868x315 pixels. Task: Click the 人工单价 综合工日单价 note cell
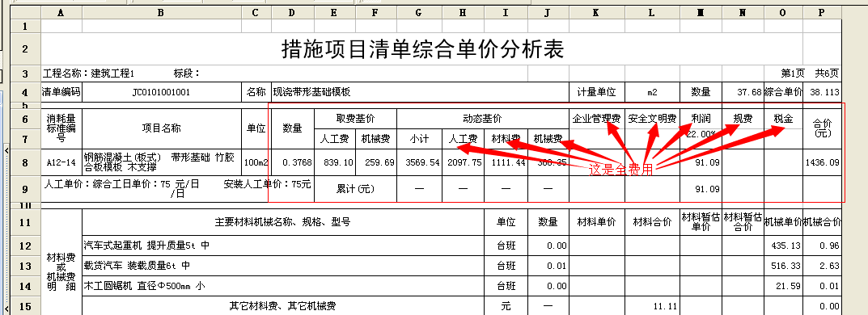(178, 189)
